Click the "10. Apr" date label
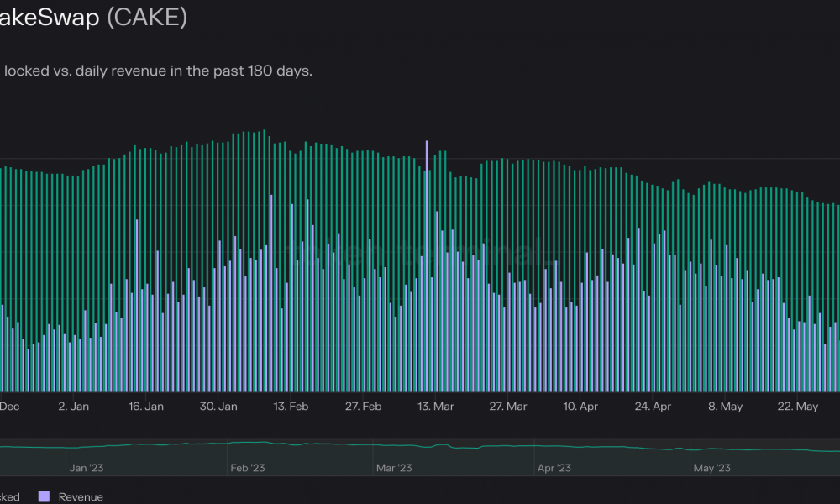Image resolution: width=840 pixels, height=504 pixels. click(x=580, y=407)
